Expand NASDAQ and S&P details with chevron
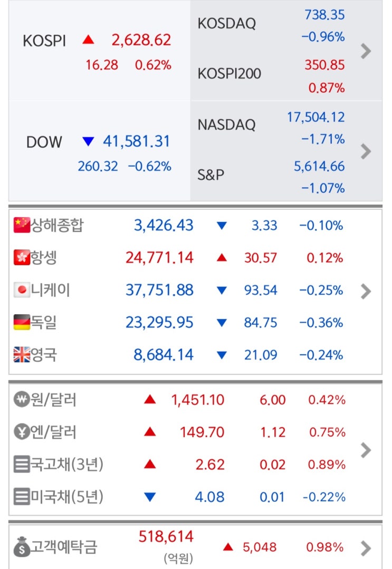This screenshot has height=569, width=392. coord(366,151)
